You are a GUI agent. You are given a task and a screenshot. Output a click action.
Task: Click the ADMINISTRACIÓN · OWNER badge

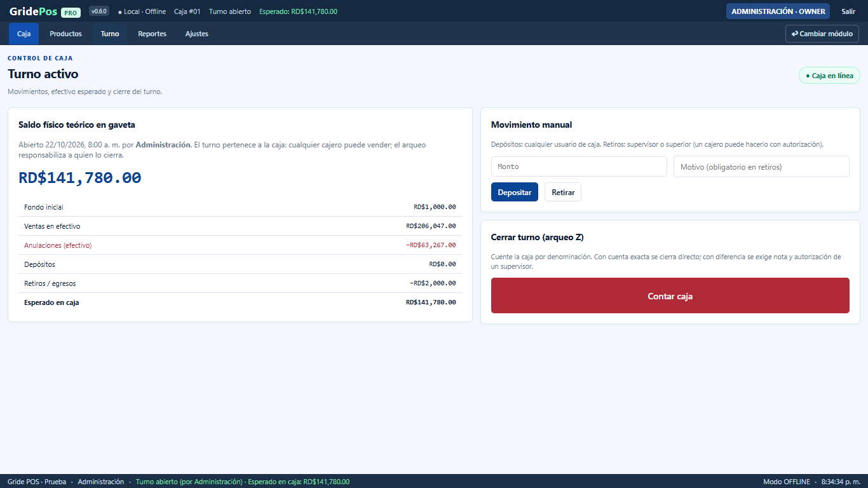pos(778,11)
